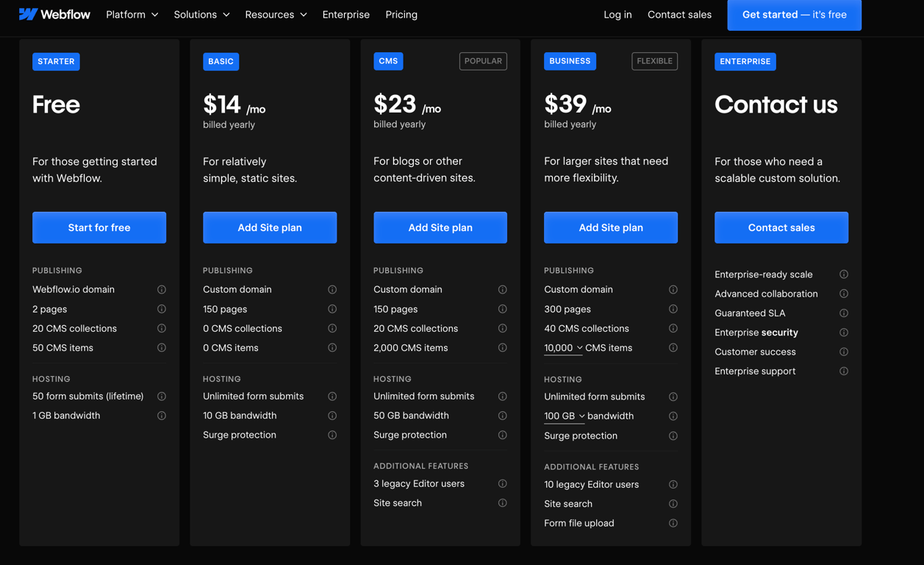The width and height of the screenshot is (924, 565).
Task: Click the Webflow logo
Action: (x=54, y=14)
